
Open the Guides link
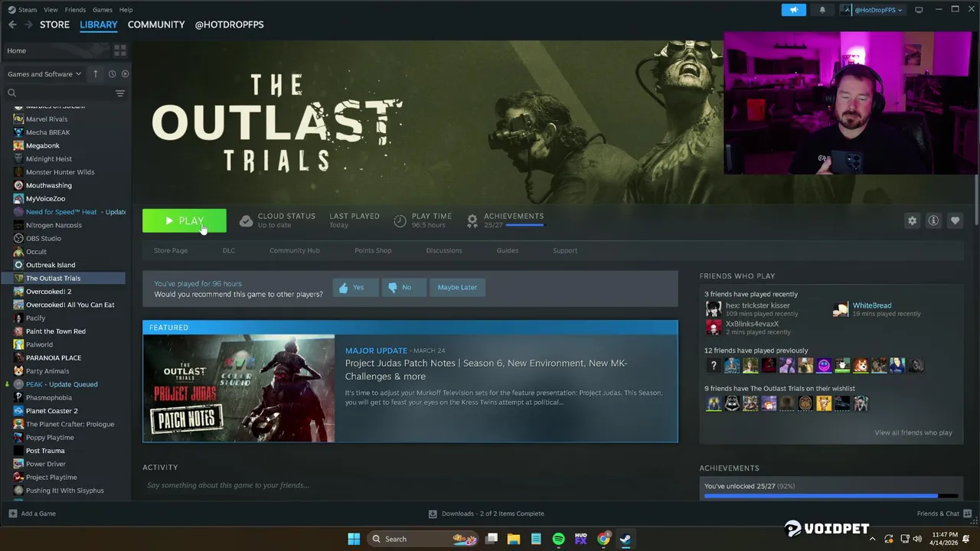click(508, 250)
